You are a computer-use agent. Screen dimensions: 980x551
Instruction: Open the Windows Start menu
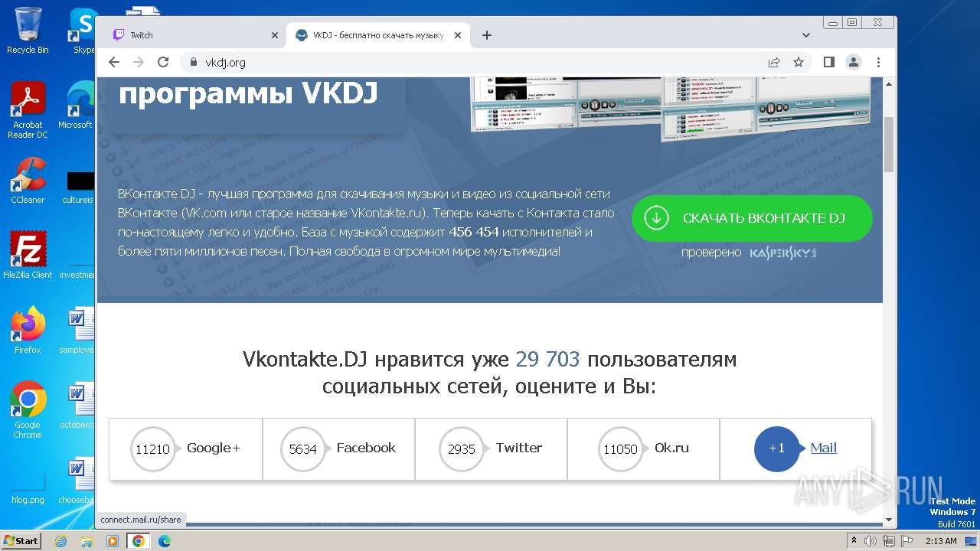coord(21,541)
